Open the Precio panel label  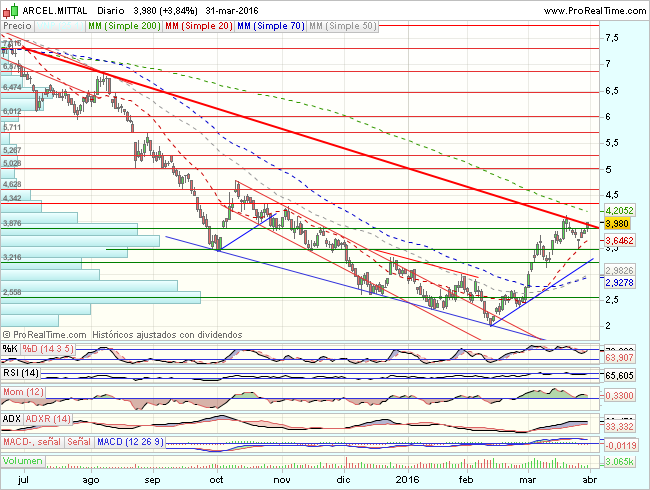click(18, 22)
